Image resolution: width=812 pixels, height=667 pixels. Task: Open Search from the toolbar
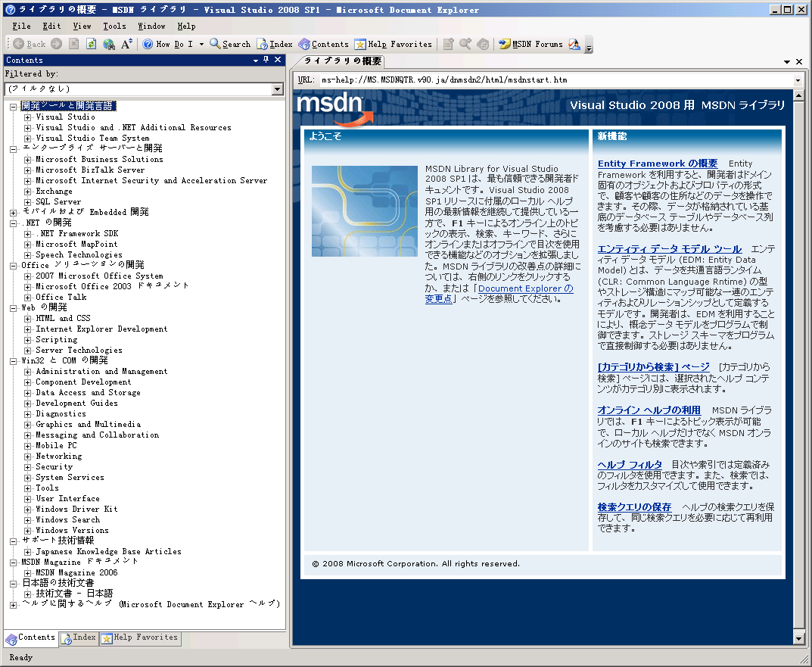coord(230,44)
